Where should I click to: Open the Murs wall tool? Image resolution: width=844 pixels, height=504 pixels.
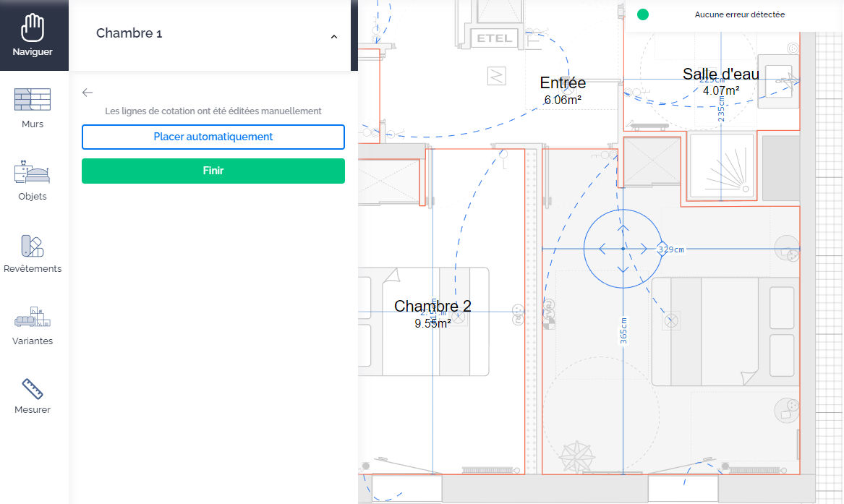pos(33,108)
